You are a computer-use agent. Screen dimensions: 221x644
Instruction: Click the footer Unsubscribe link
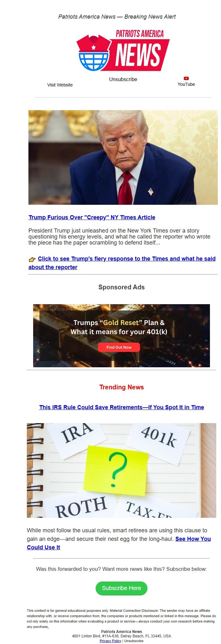134,641
